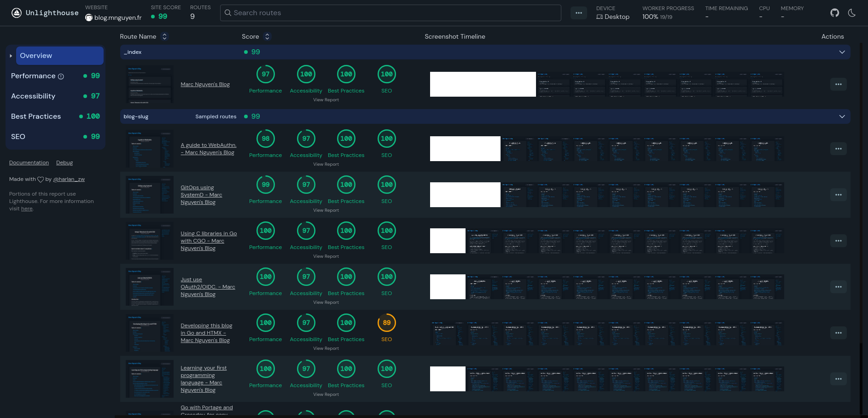Image resolution: width=868 pixels, height=418 pixels.
Task: Open actions menu for Marc Nguyen's Blog row
Action: pos(838,84)
